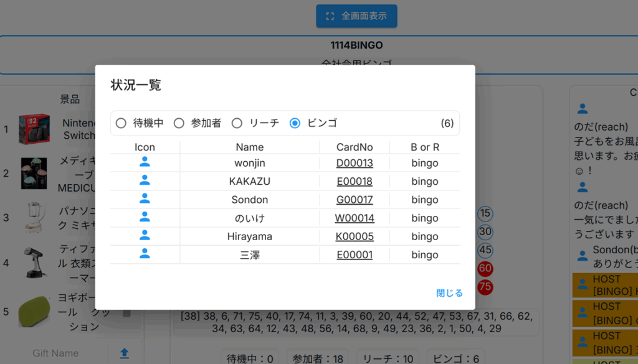Click the upload icon next to Gift Name

pos(125,353)
